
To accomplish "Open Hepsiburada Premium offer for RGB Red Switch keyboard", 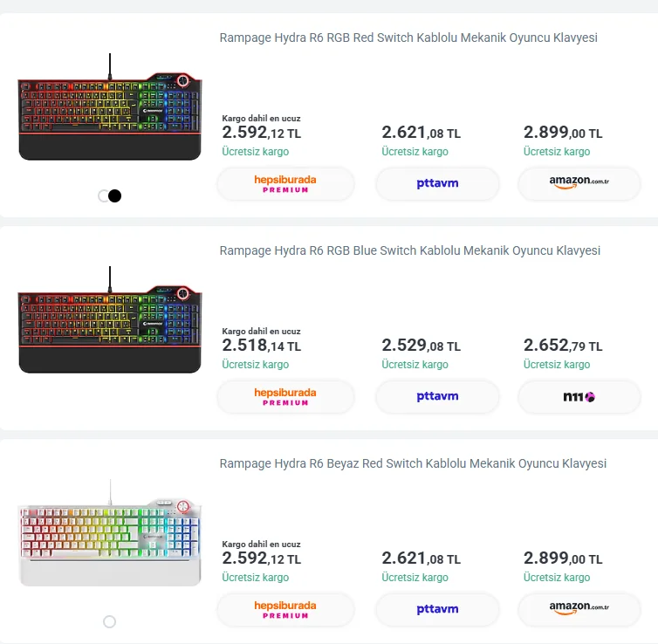I will point(285,184).
